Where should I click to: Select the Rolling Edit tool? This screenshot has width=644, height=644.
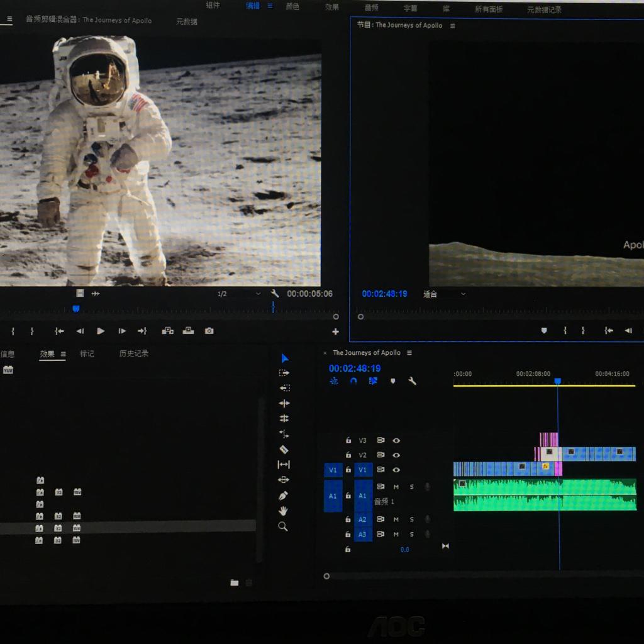[284, 418]
